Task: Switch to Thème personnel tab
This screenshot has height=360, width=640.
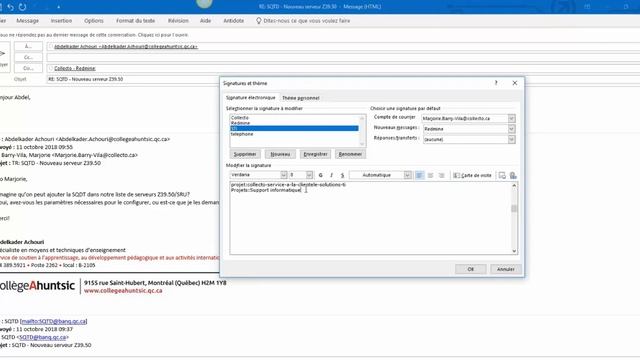Action: coord(301,98)
